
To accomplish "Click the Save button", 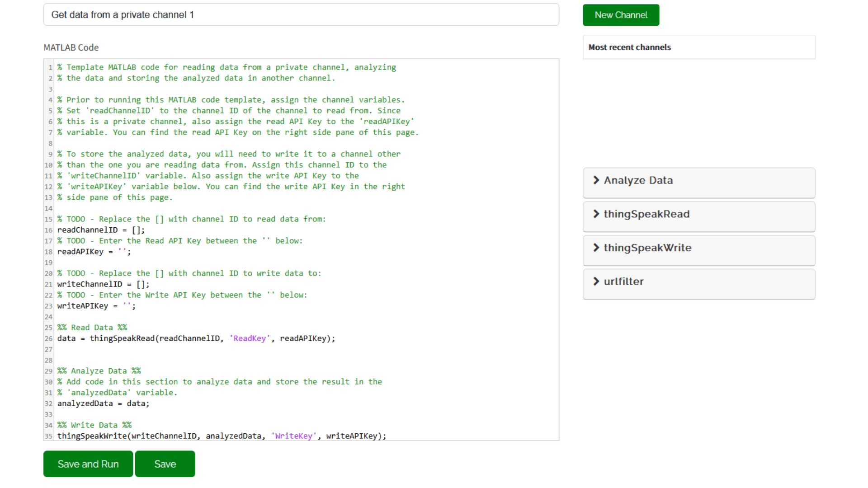I will (x=165, y=464).
